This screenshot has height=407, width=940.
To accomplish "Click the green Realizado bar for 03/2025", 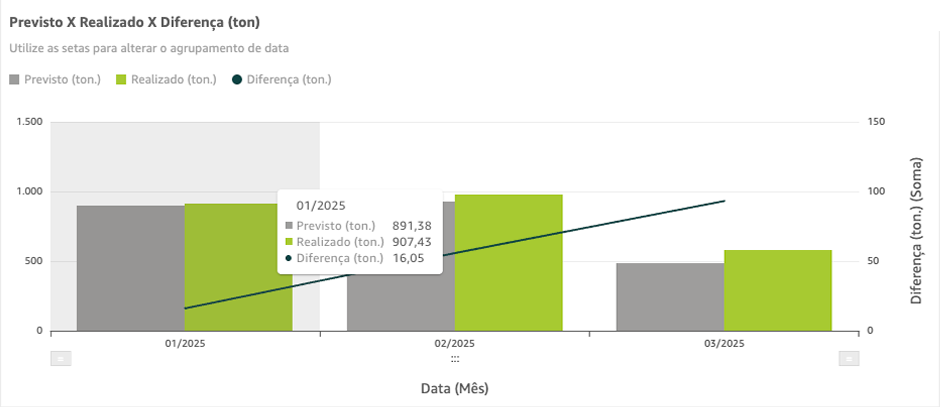I will coord(777,290).
